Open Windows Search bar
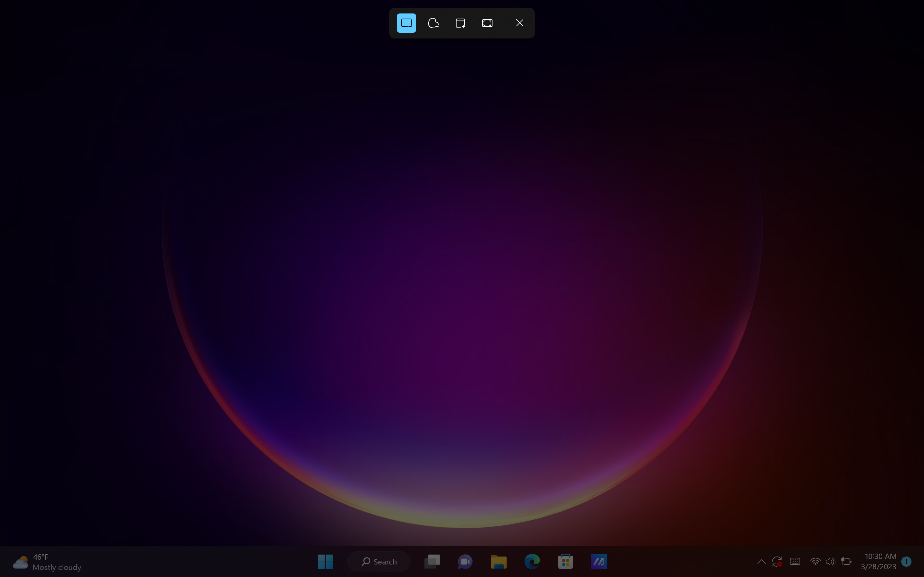The width and height of the screenshot is (924, 577). point(379,562)
